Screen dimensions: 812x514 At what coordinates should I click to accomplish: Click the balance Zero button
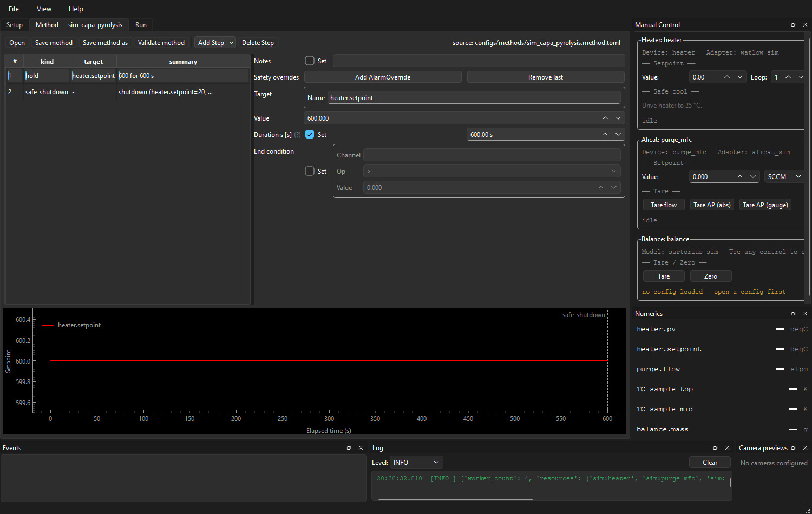tap(711, 276)
